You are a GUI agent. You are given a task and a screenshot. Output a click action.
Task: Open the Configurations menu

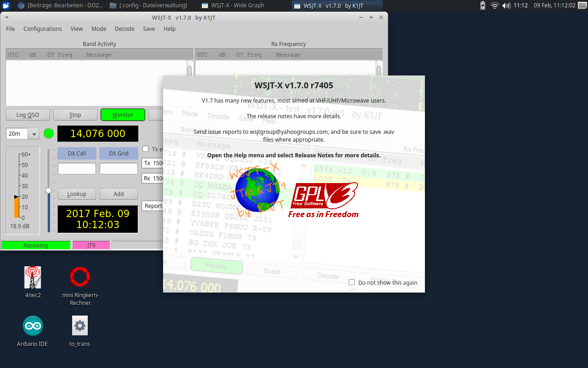[x=43, y=29]
